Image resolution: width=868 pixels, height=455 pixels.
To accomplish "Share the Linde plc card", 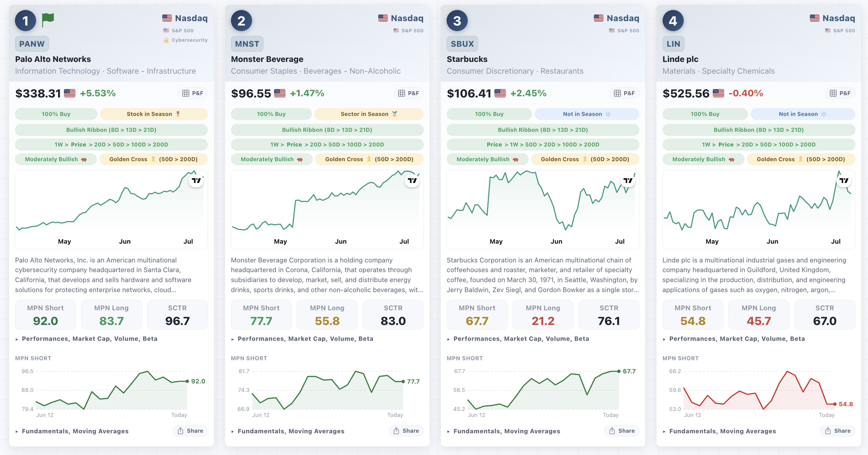I will pyautogui.click(x=838, y=431).
